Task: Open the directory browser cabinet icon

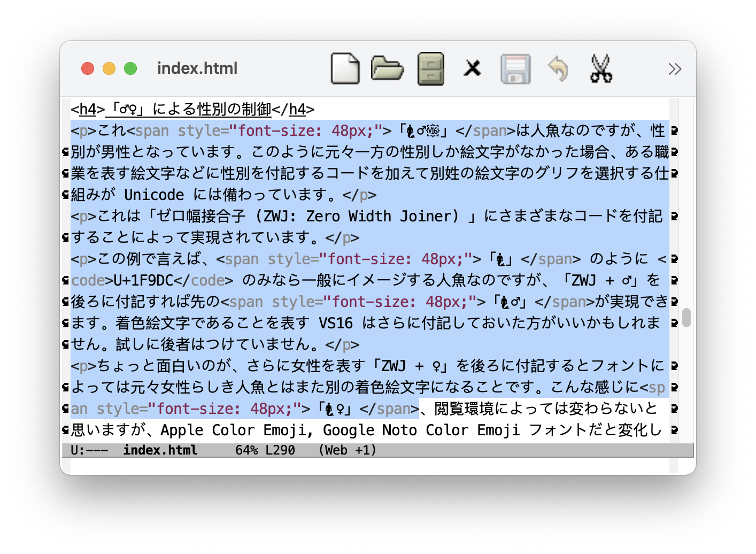Action: [430, 68]
